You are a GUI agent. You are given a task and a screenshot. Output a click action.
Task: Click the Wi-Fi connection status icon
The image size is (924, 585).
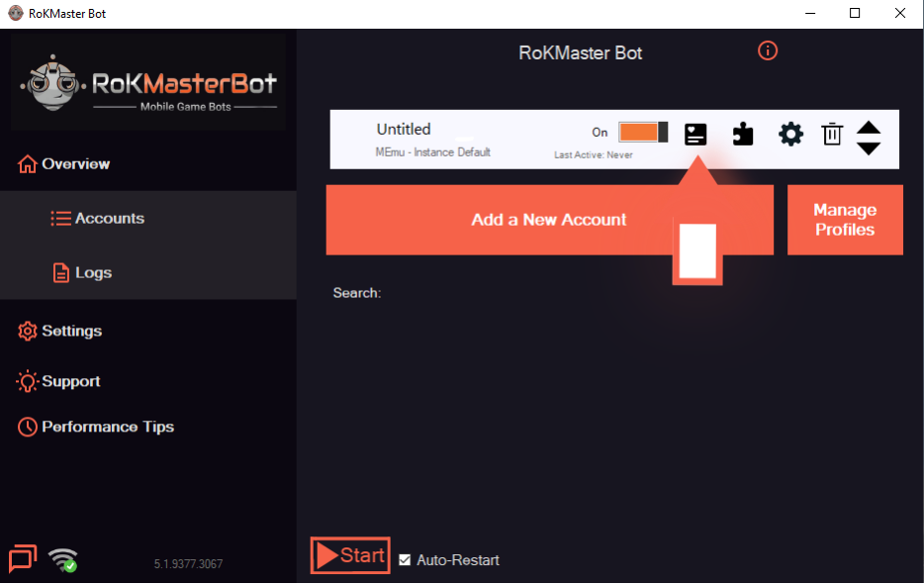click(x=63, y=559)
